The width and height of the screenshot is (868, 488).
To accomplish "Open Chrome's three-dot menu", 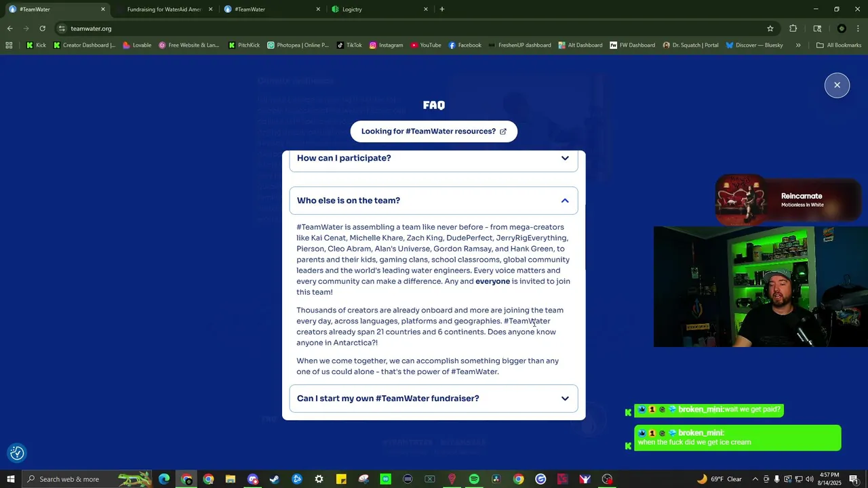I will tap(858, 28).
